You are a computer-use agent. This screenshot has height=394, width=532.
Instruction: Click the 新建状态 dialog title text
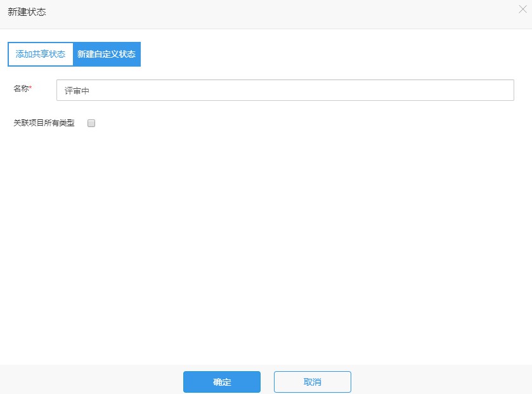click(27, 12)
